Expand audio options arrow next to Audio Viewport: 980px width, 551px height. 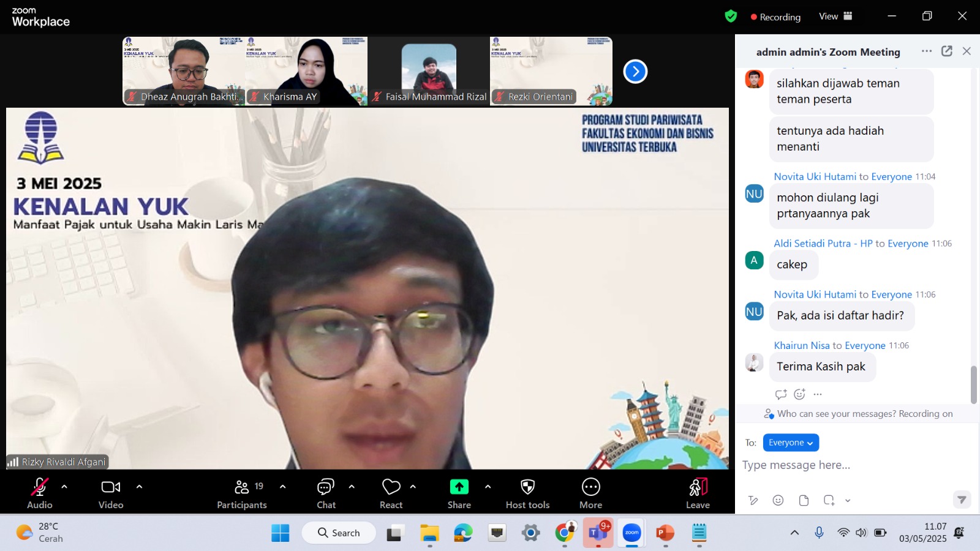64,487
